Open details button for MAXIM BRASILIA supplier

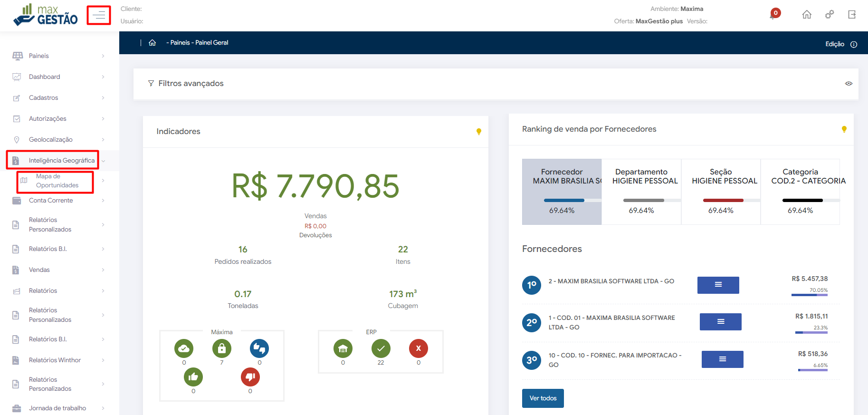click(x=718, y=285)
